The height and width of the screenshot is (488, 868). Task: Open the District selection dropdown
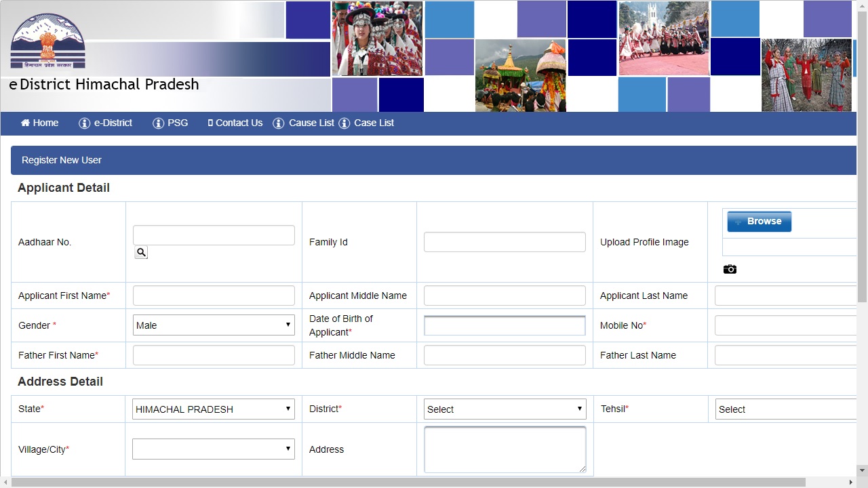pos(504,409)
